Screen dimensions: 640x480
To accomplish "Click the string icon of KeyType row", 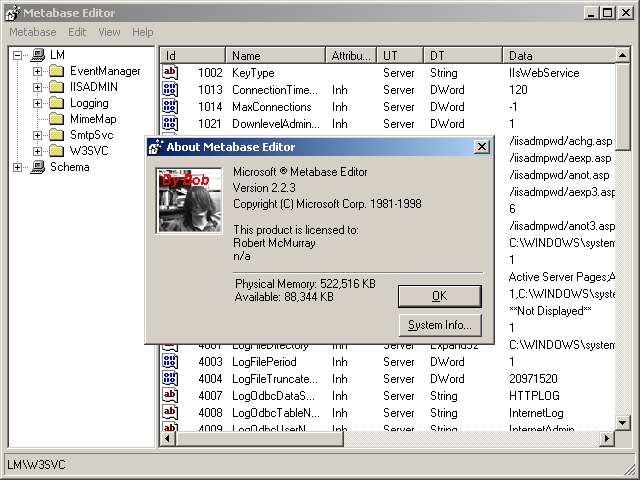I will coord(170,72).
